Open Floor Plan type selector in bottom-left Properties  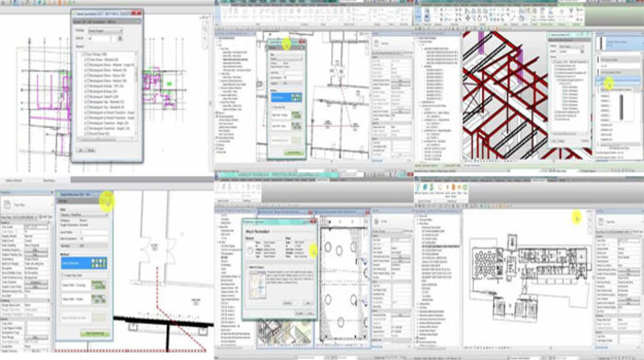tap(27, 204)
